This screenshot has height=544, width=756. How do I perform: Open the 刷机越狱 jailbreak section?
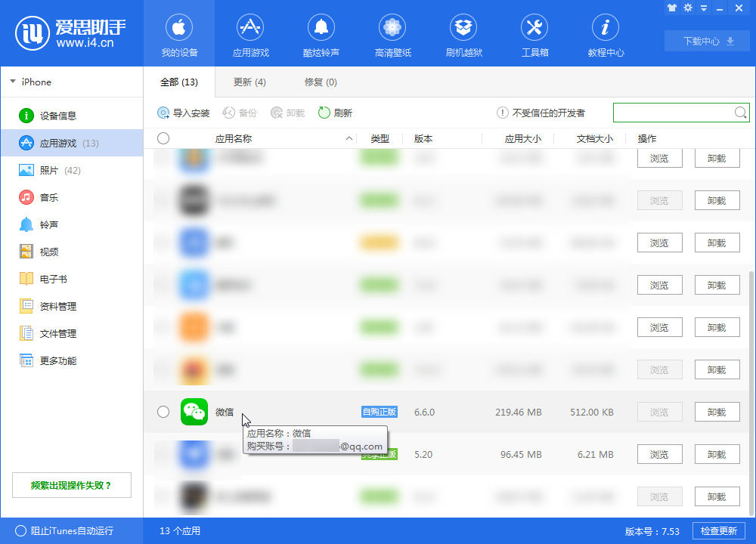pos(463,34)
